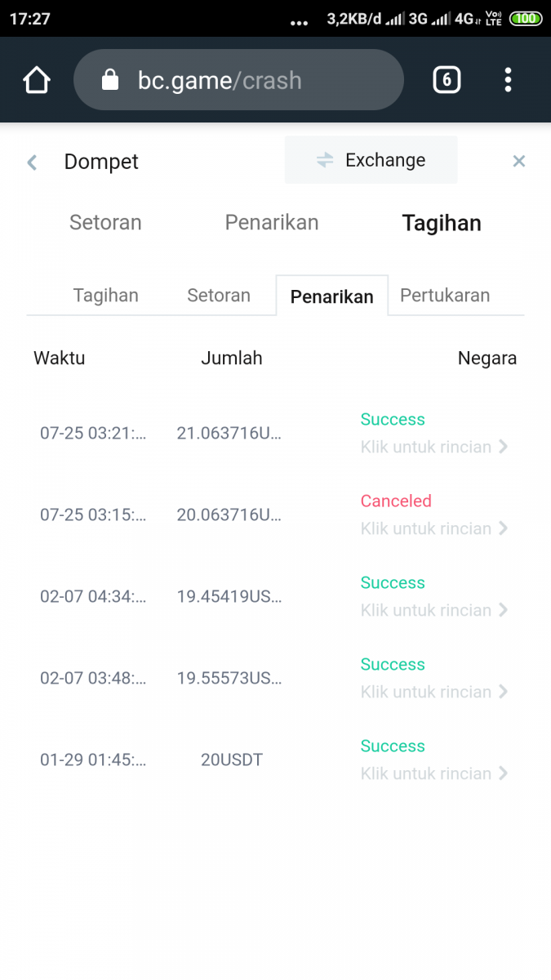551x980 pixels.
Task: Open the Tagihan sub-tab in billing history
Action: click(106, 296)
